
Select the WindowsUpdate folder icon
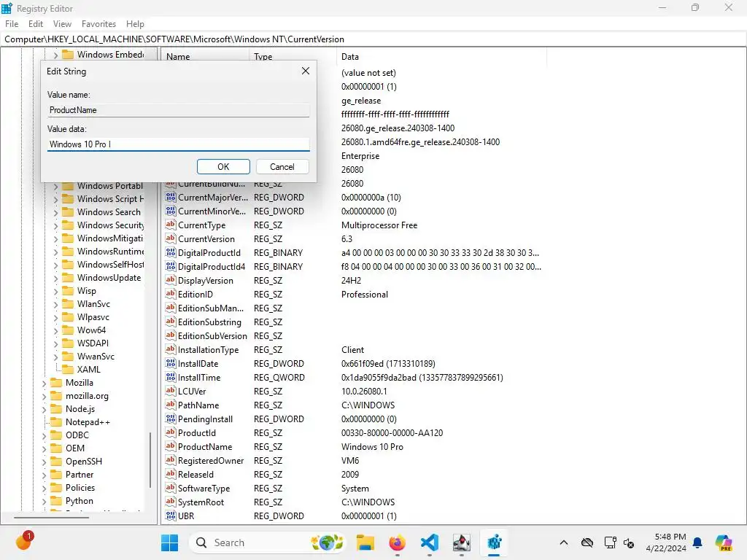(68, 278)
